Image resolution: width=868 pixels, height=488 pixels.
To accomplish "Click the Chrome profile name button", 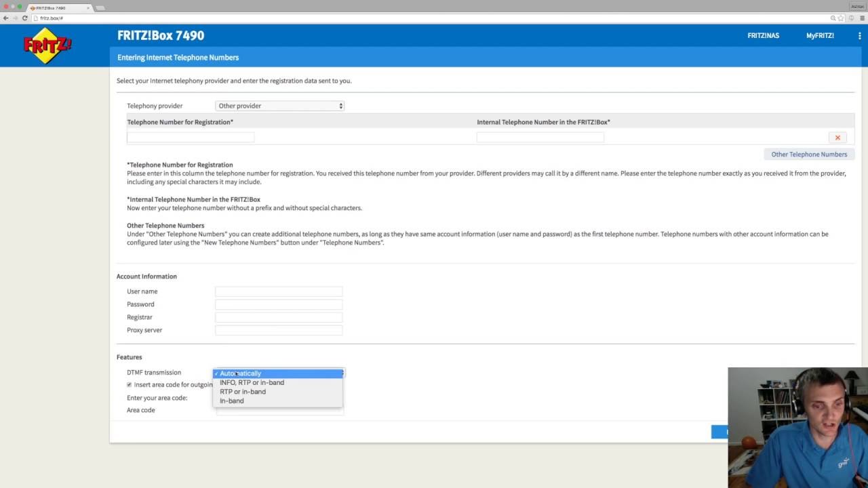I will [x=857, y=6].
